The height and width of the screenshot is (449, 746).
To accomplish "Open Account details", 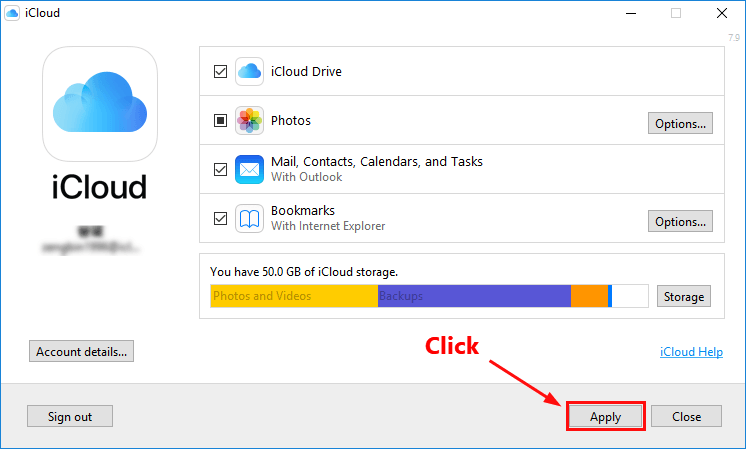I will click(x=82, y=352).
